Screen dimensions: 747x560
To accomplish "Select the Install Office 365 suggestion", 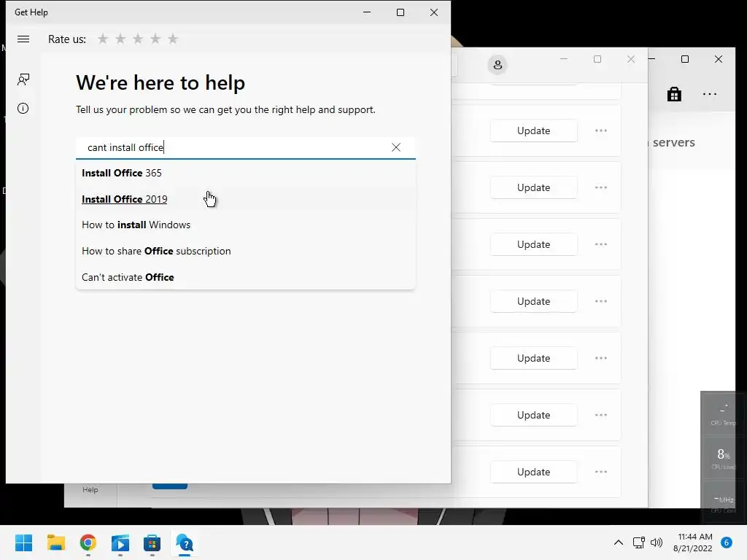I will pyautogui.click(x=245, y=173).
